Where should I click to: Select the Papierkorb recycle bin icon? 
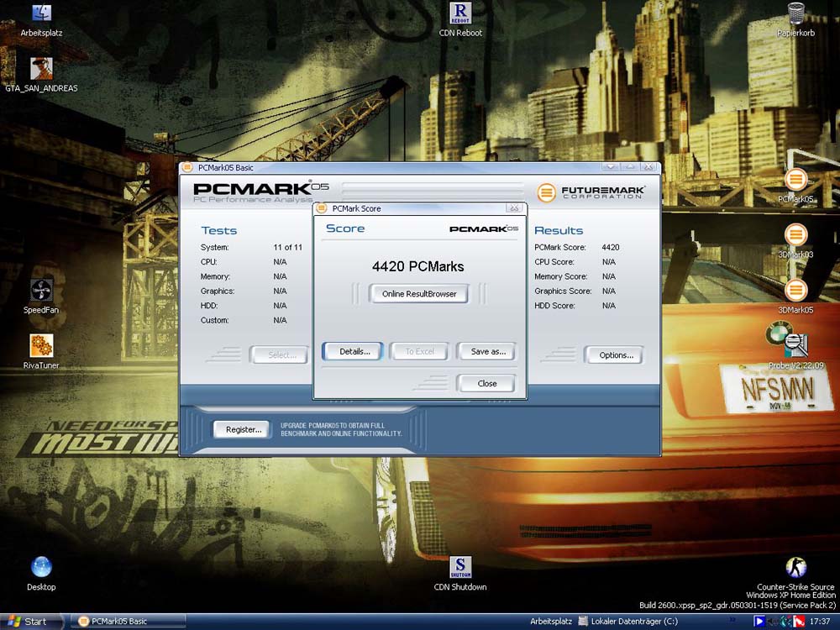coord(795,19)
